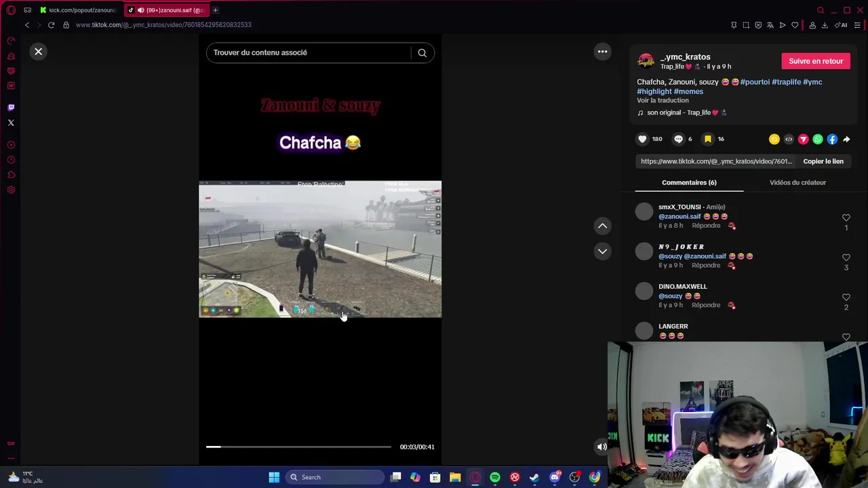The height and width of the screenshot is (488, 868).
Task: Share the video on WhatsApp
Action: click(818, 139)
